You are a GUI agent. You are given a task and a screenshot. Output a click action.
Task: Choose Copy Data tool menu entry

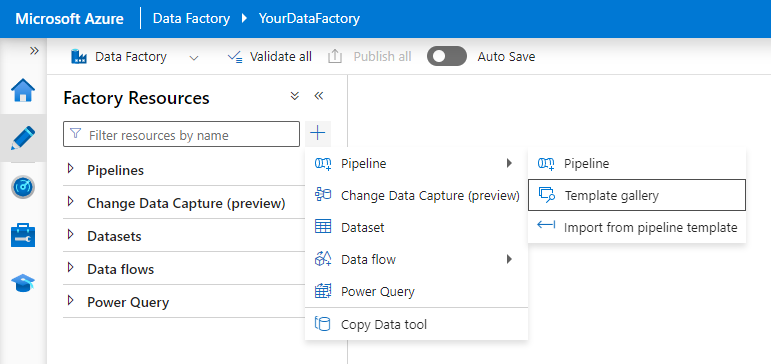416,324
